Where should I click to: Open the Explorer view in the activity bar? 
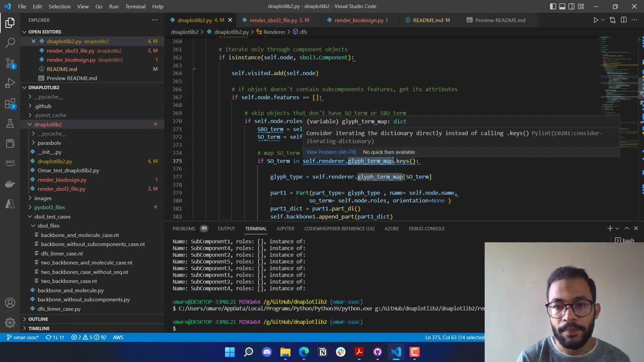tap(10, 23)
